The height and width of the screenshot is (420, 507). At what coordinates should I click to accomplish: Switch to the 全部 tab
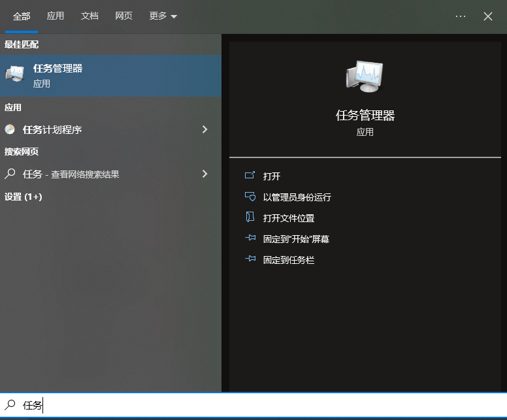pyautogui.click(x=22, y=16)
